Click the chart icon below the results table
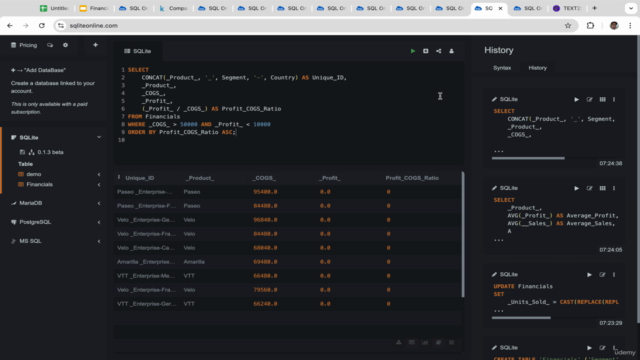The height and width of the screenshot is (360, 640). click(425, 342)
